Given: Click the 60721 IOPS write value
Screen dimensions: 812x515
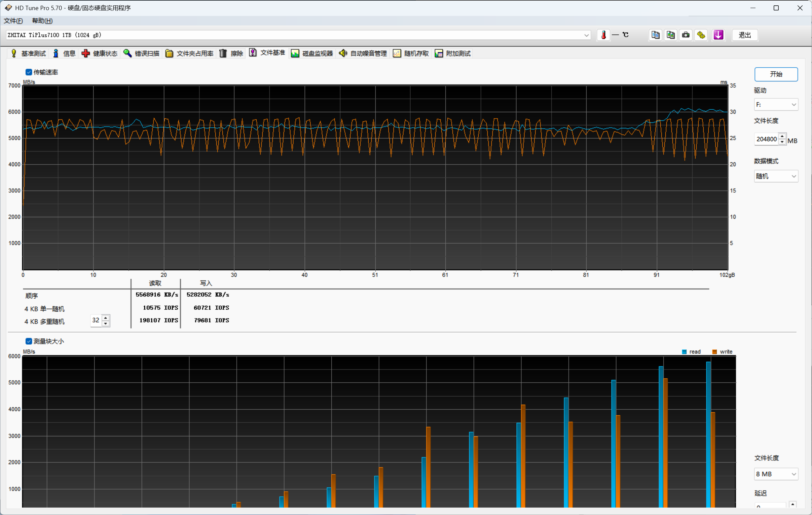Looking at the screenshot, I should (x=212, y=308).
